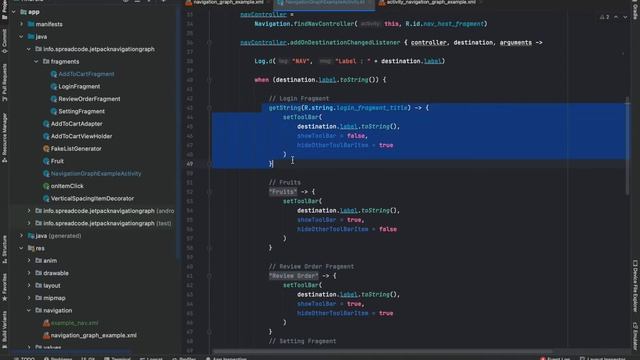
Task: Expand the androidTest jetpacknavigationgraph package
Action: [x=29, y=211]
